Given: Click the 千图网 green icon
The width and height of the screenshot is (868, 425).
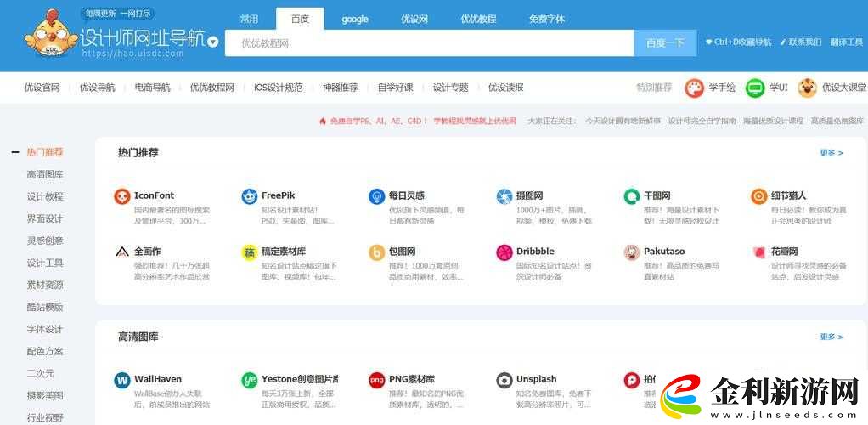Looking at the screenshot, I should [632, 196].
